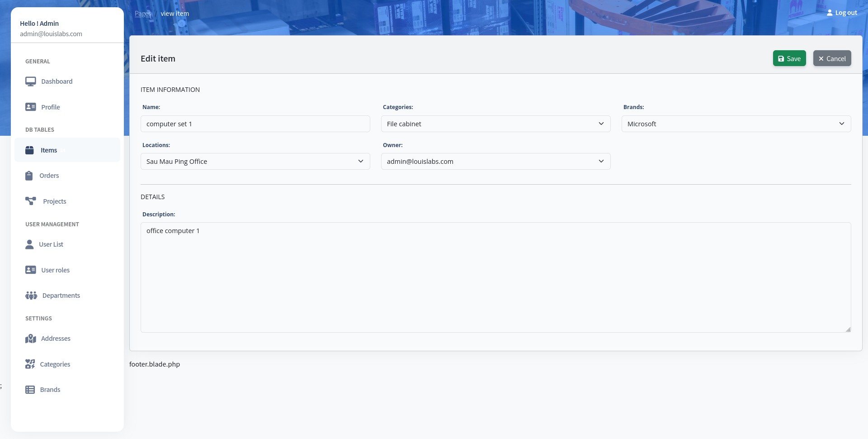Click the Hello ! Admin greeting
Image resolution: width=868 pixels, height=439 pixels.
click(x=39, y=24)
